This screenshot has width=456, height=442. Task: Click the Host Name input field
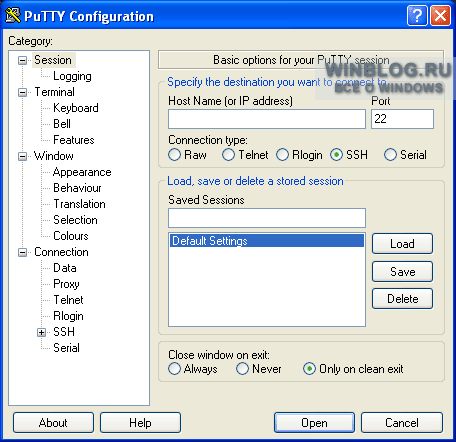[x=267, y=119]
